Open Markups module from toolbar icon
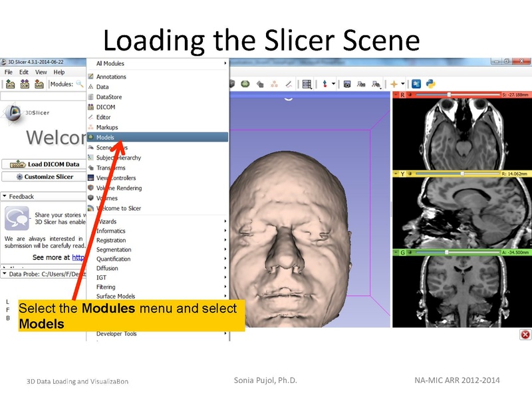The height and width of the screenshot is (399, 532). [x=274, y=84]
